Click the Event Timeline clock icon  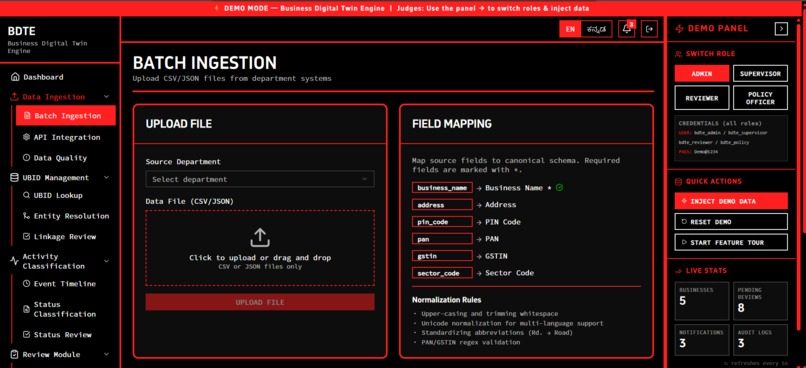27,284
